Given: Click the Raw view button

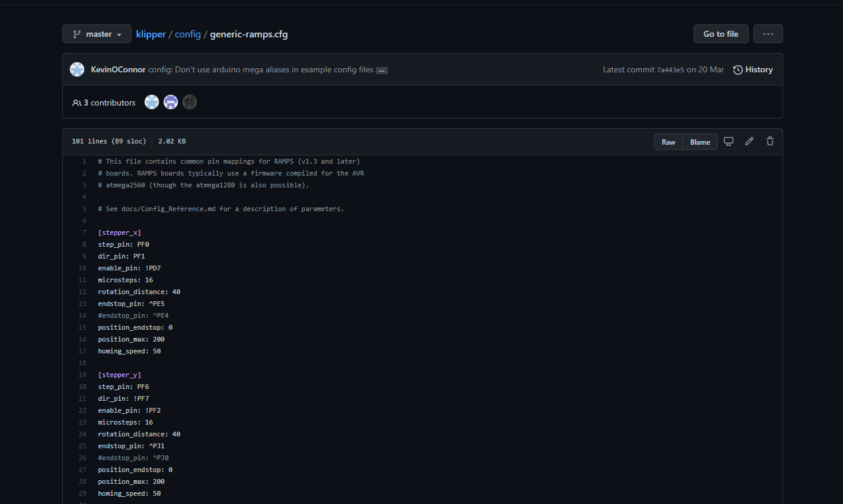Looking at the screenshot, I should click(668, 142).
